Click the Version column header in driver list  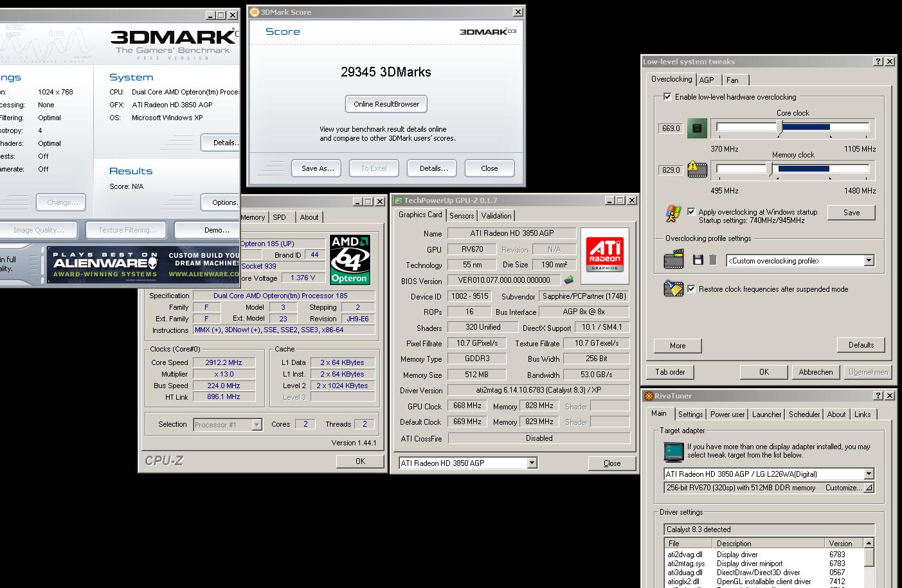[844, 544]
